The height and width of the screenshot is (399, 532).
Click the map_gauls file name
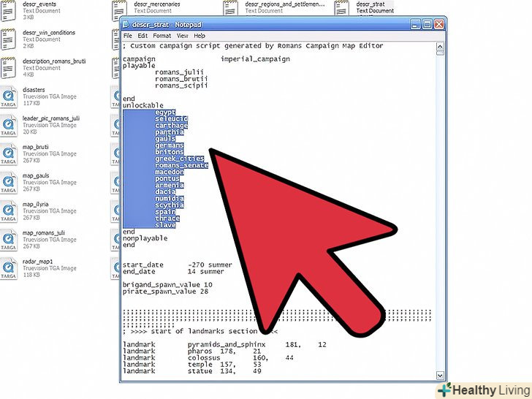(36, 175)
